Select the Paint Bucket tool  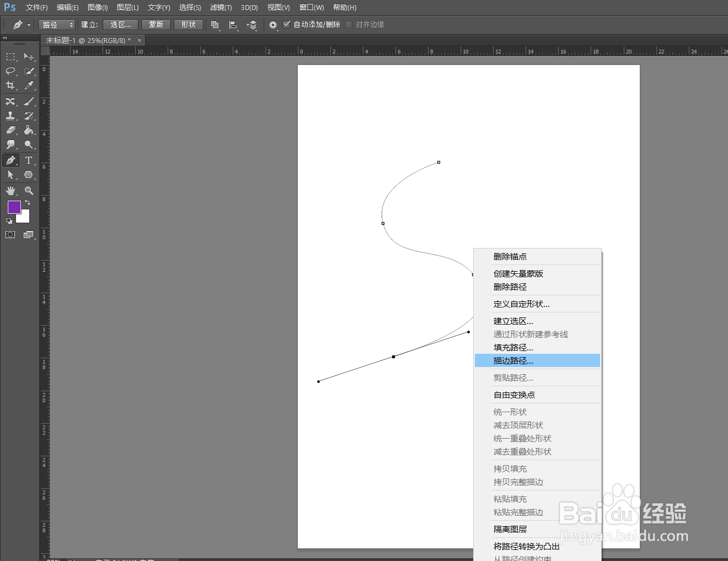point(29,130)
